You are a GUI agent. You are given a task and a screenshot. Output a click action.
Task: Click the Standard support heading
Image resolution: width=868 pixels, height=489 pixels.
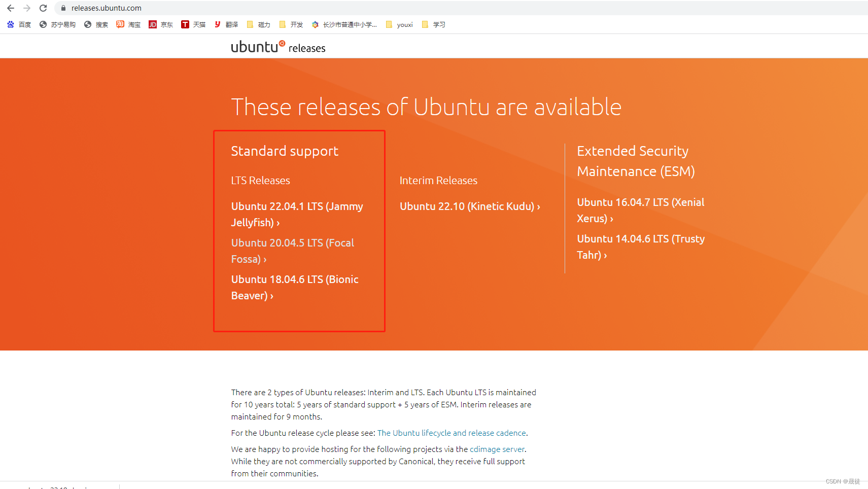point(285,151)
